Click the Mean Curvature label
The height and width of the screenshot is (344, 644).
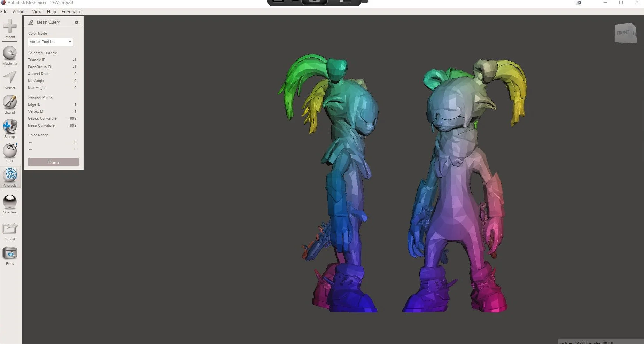click(41, 125)
